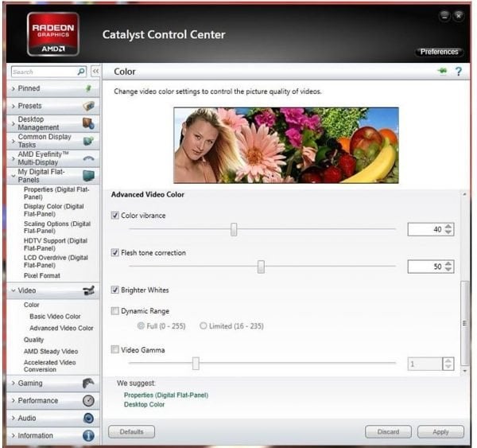Click the Flesh tone correction slider handle

point(261,267)
